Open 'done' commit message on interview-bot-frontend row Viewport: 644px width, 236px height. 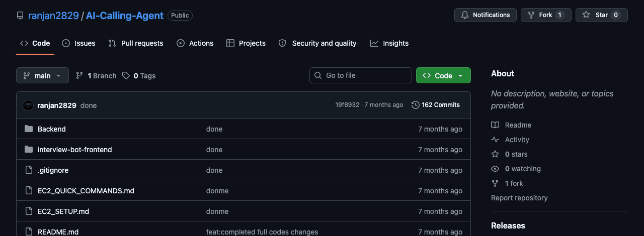[214, 150]
